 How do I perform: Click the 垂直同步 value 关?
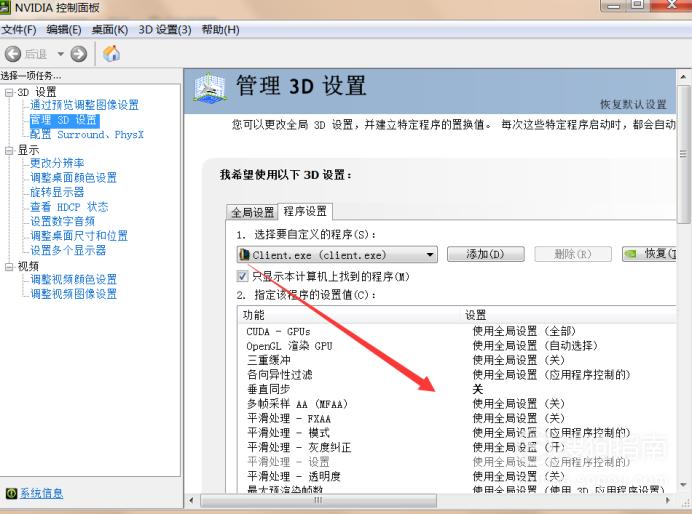(x=478, y=390)
